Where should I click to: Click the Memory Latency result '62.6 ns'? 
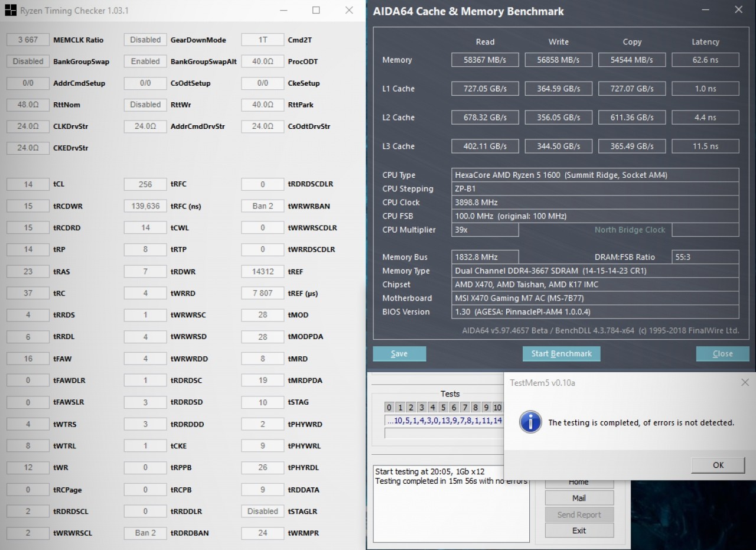[x=705, y=60]
